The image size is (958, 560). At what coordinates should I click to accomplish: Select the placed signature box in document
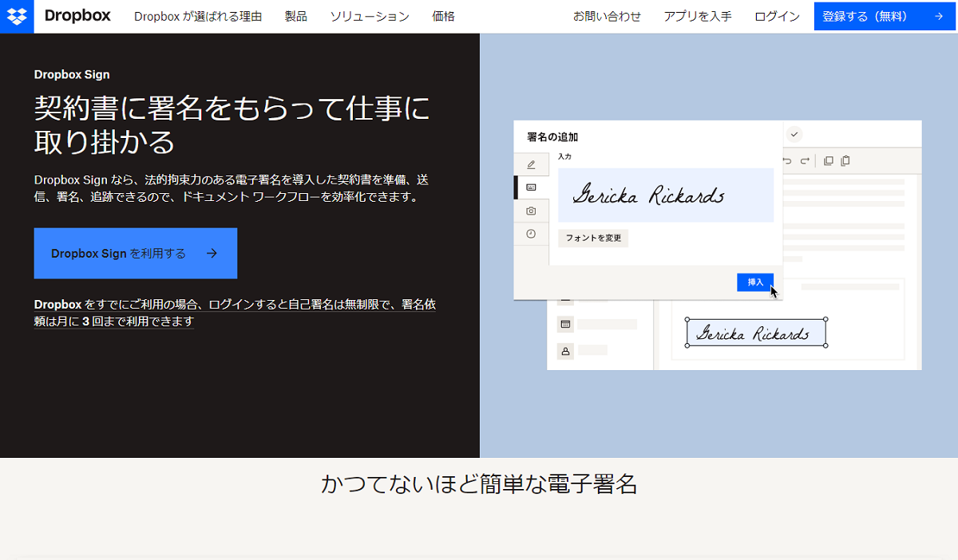(756, 333)
